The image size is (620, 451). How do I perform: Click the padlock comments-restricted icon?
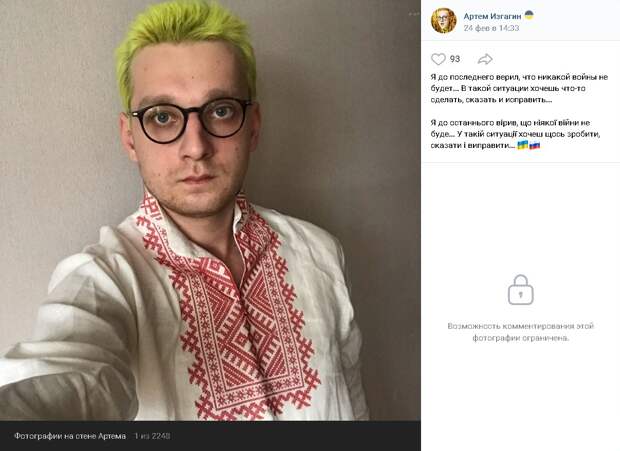pos(520,290)
